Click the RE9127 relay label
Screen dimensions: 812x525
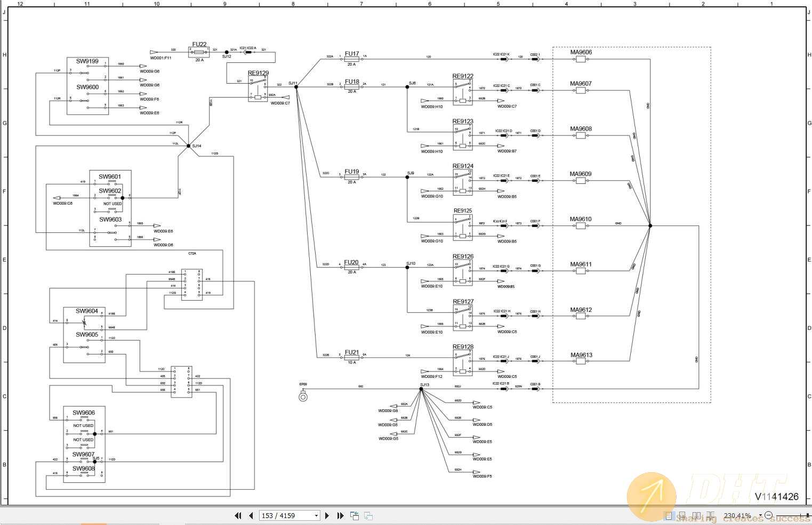coord(463,302)
